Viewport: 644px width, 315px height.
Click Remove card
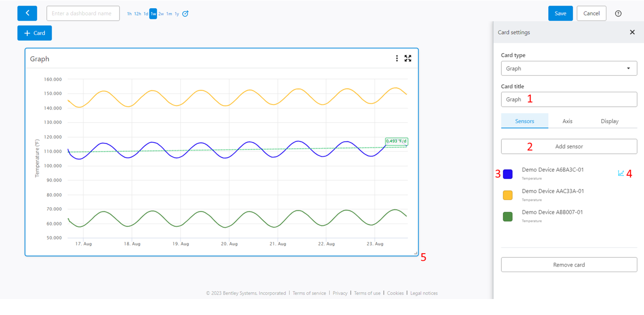click(x=569, y=264)
